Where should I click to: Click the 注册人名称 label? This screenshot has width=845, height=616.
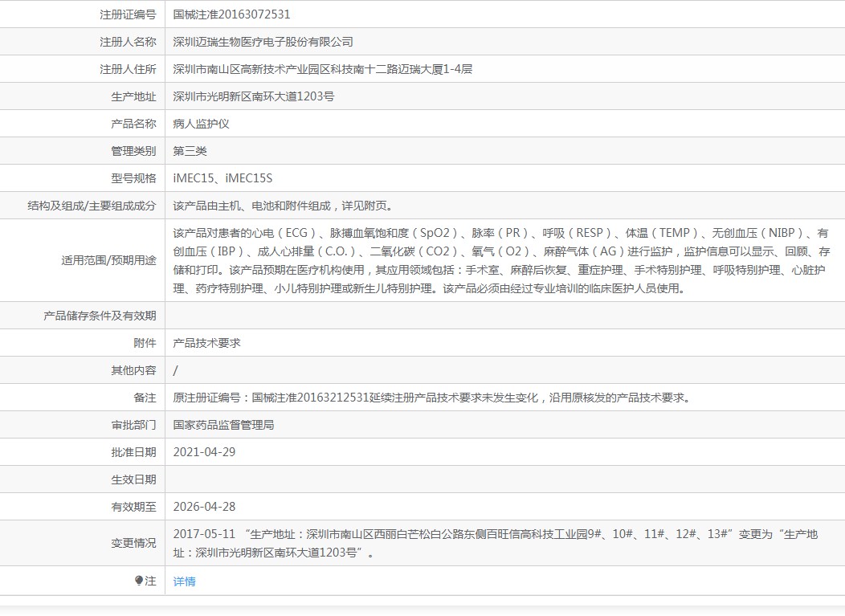[128, 42]
